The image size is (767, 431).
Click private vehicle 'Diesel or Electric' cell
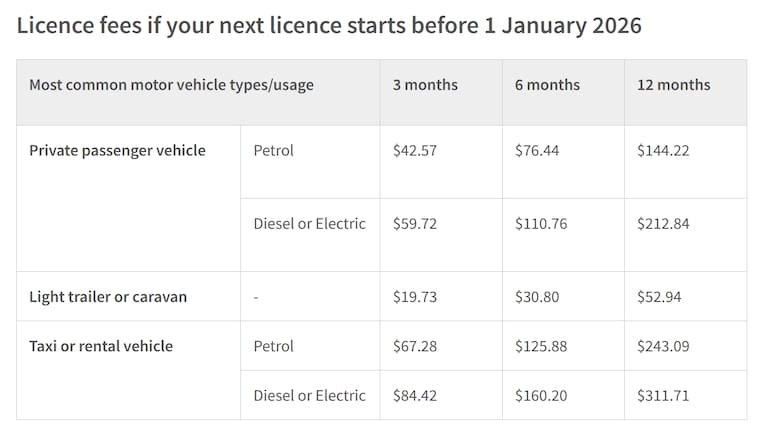[309, 224]
